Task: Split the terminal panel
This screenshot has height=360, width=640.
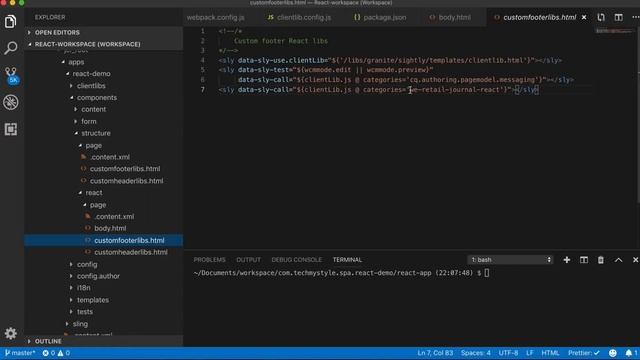Action: pyautogui.click(x=584, y=260)
